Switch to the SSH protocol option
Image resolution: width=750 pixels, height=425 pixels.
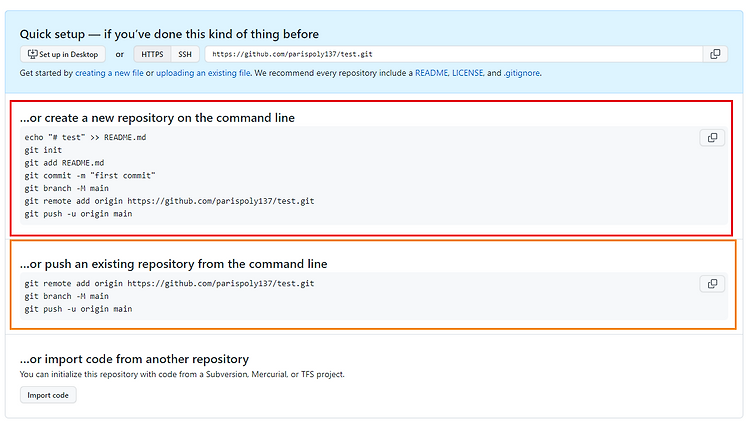[185, 54]
